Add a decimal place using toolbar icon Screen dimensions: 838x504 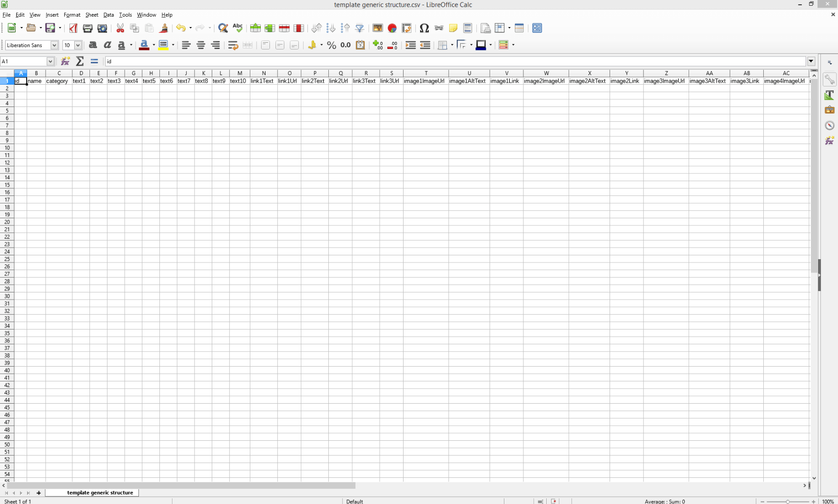pos(378,45)
